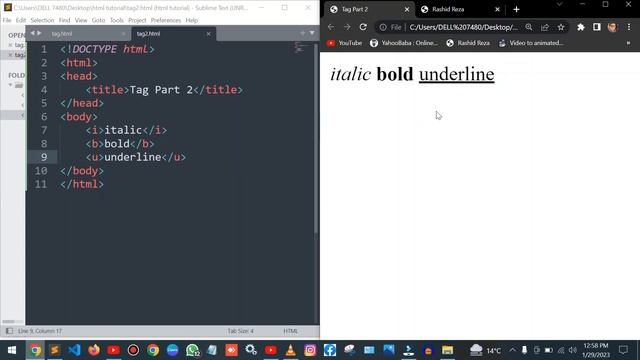Click line number 9 in gutter
This screenshot has height=360, width=640.
tap(44, 157)
